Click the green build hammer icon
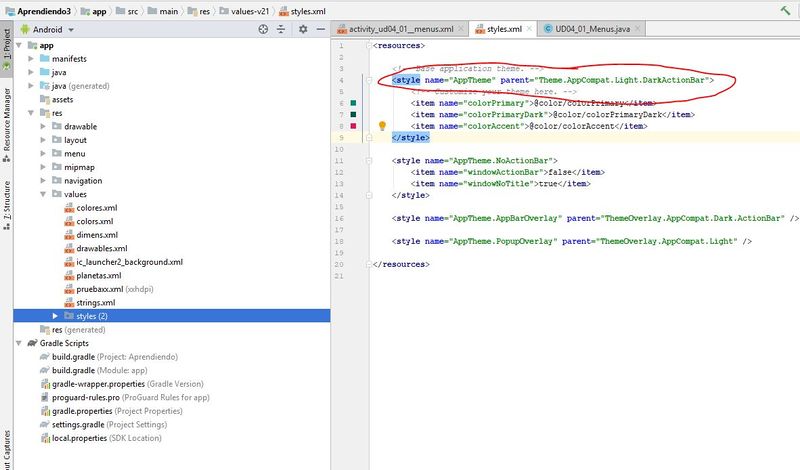 (x=785, y=10)
